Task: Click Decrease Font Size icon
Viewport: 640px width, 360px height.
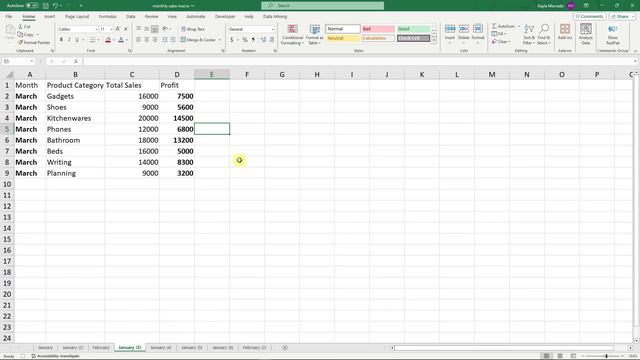Action: tap(126, 29)
